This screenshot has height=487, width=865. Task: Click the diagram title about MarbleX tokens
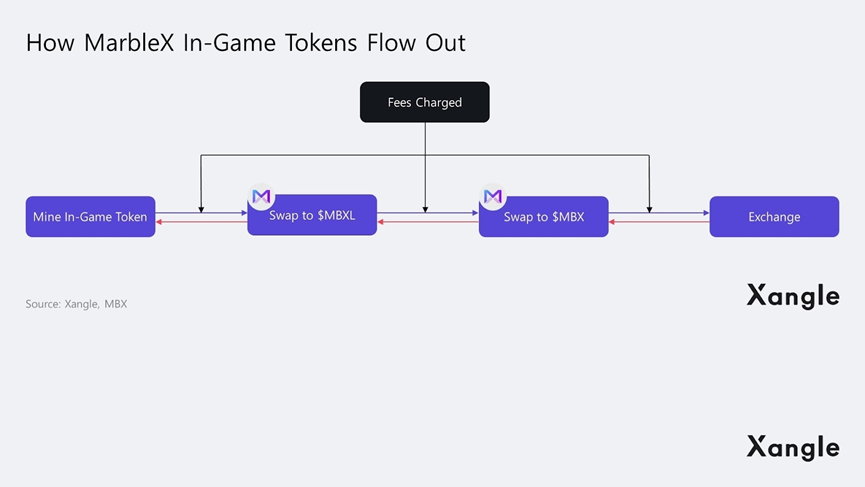coord(245,43)
